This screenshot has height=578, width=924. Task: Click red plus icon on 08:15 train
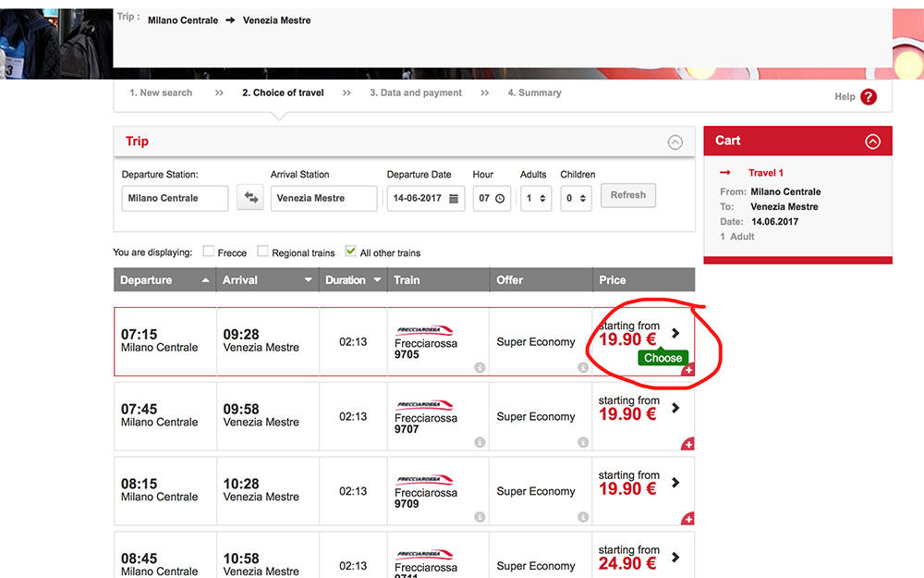point(688,519)
